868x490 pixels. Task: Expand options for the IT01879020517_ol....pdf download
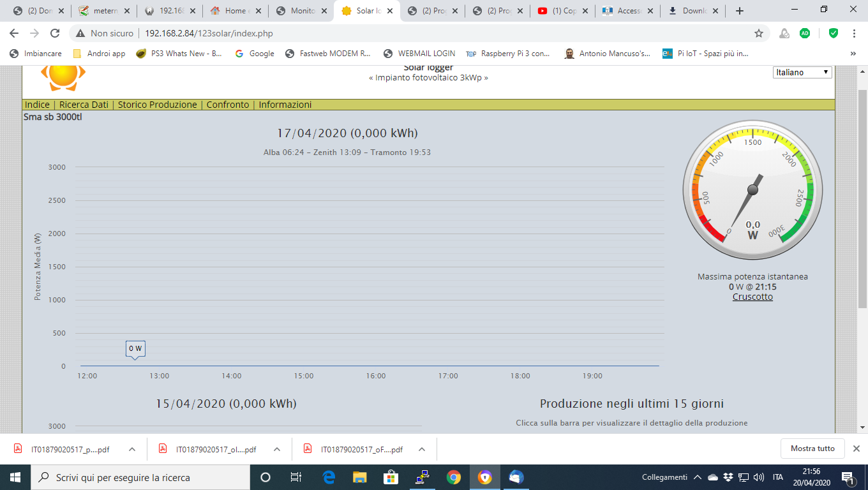pyautogui.click(x=277, y=449)
